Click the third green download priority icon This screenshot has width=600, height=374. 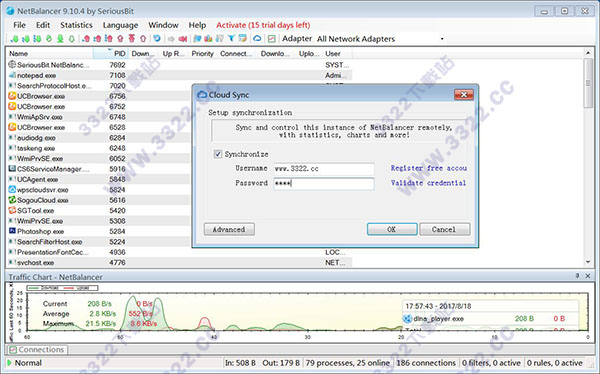(x=37, y=39)
